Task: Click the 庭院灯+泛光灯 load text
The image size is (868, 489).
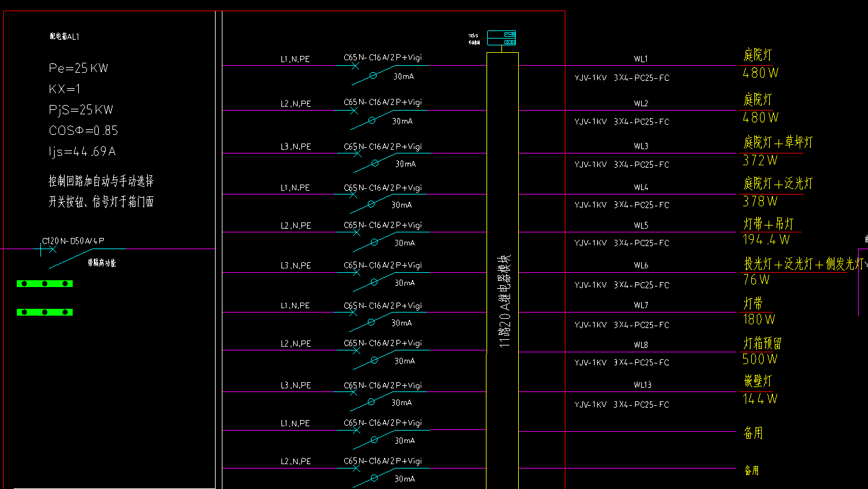Action: click(778, 183)
